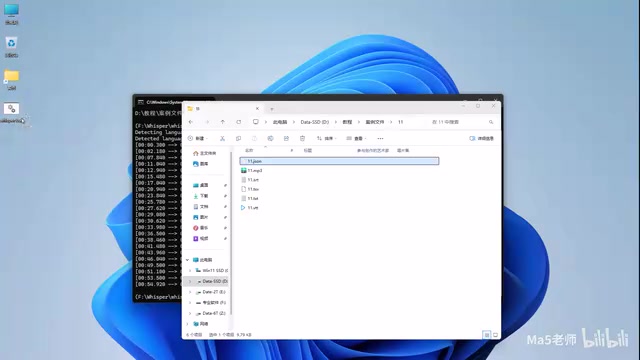Refresh the current folder view
This screenshot has height=360, width=640.
pos(239,122)
